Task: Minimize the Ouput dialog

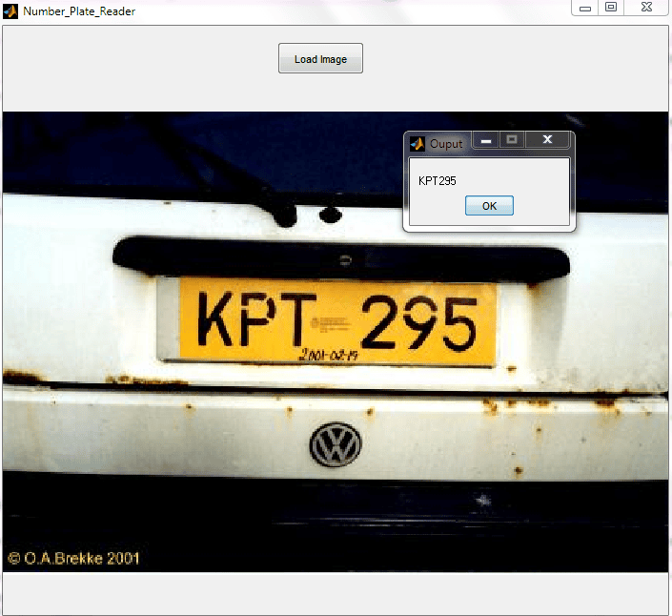Action: click(x=485, y=140)
